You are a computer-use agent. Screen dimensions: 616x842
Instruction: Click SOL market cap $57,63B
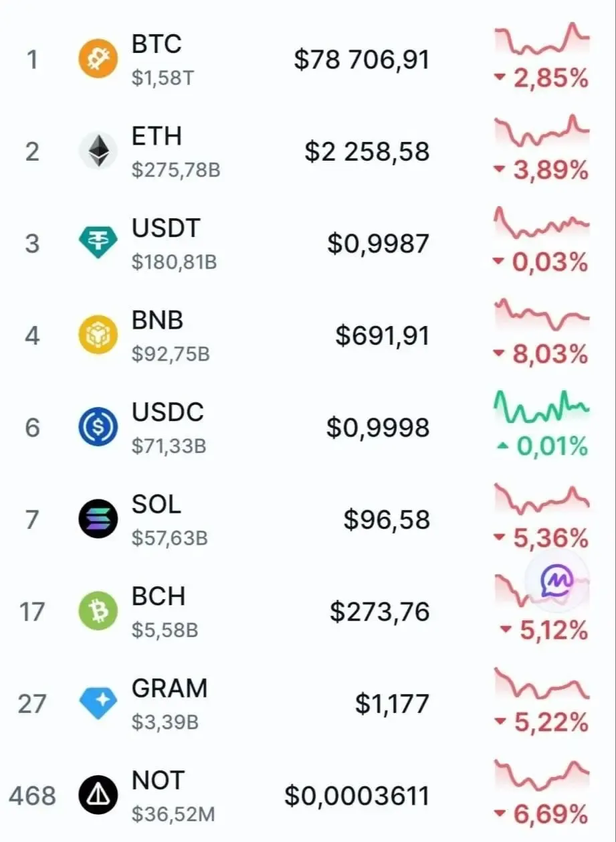pos(170,538)
